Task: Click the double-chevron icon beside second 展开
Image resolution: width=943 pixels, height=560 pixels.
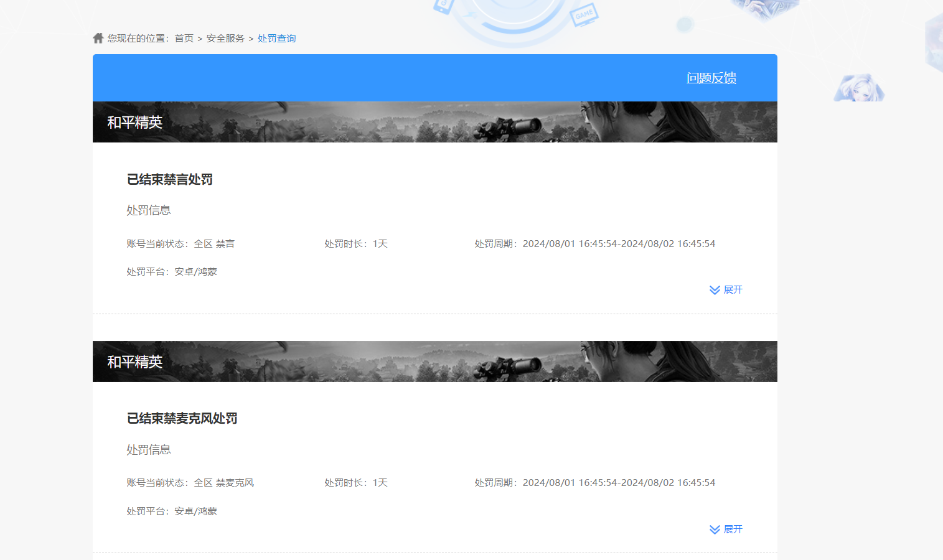Action: pyautogui.click(x=713, y=530)
